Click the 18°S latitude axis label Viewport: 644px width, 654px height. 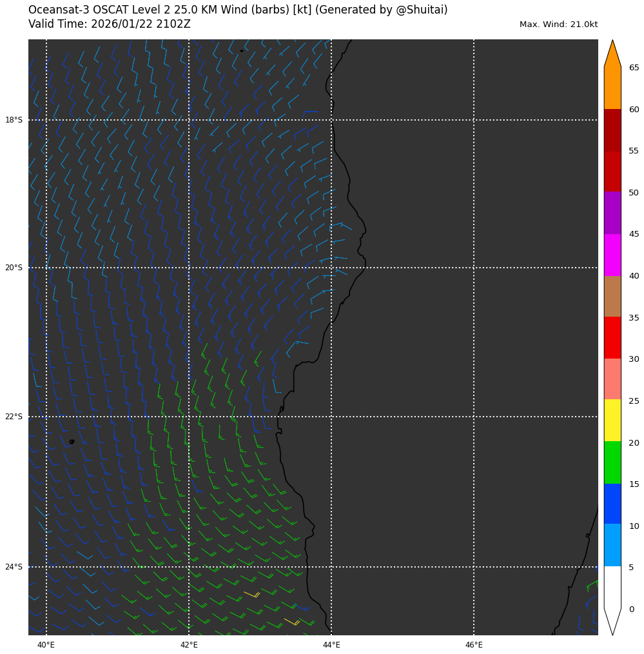pyautogui.click(x=14, y=120)
